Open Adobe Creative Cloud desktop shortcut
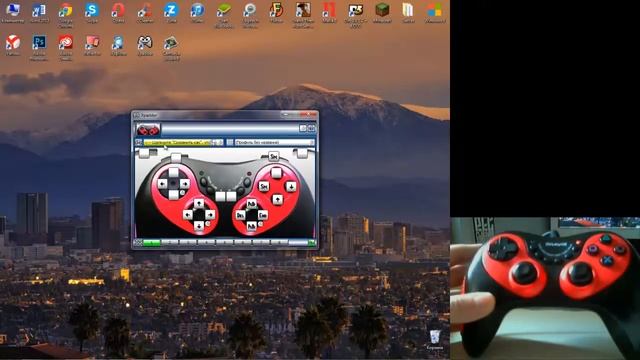The width and height of the screenshot is (640, 360). click(x=65, y=47)
